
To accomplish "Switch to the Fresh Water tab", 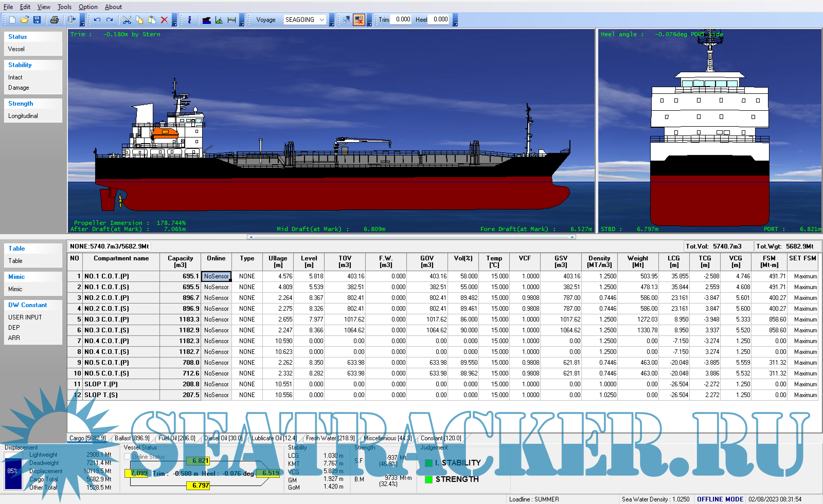I will (x=330, y=438).
